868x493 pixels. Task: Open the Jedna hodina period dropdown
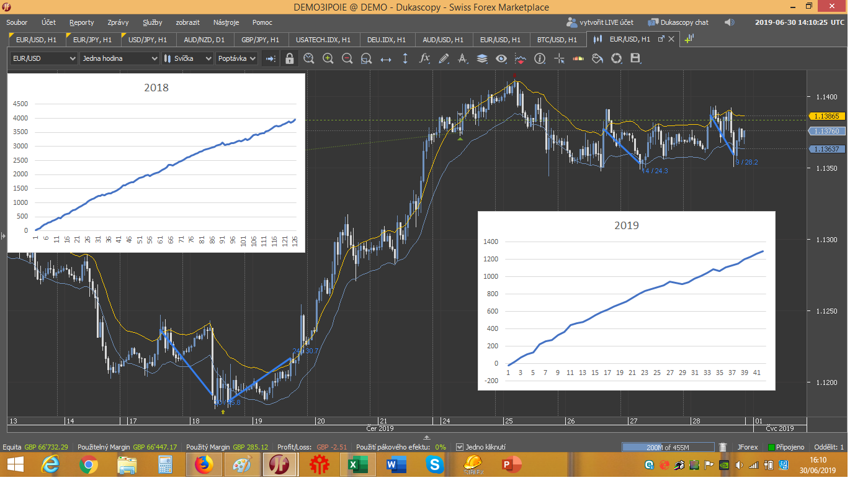pos(119,58)
